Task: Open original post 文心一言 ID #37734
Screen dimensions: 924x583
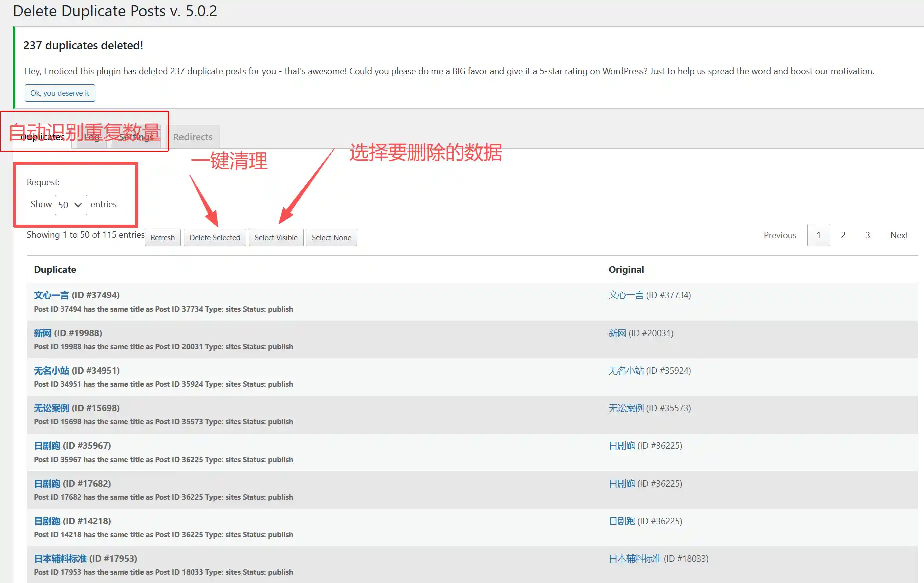Action: point(626,295)
